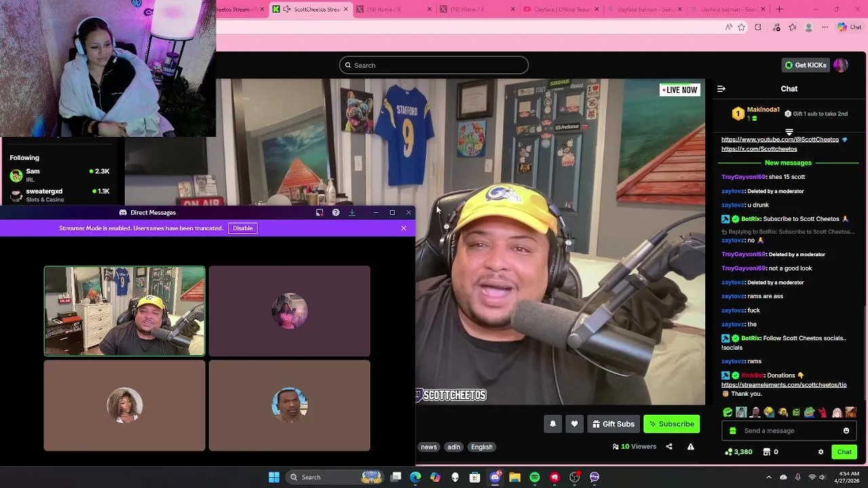Open Sam's channel in Following list
This screenshot has height=488, width=868.
coord(60,175)
